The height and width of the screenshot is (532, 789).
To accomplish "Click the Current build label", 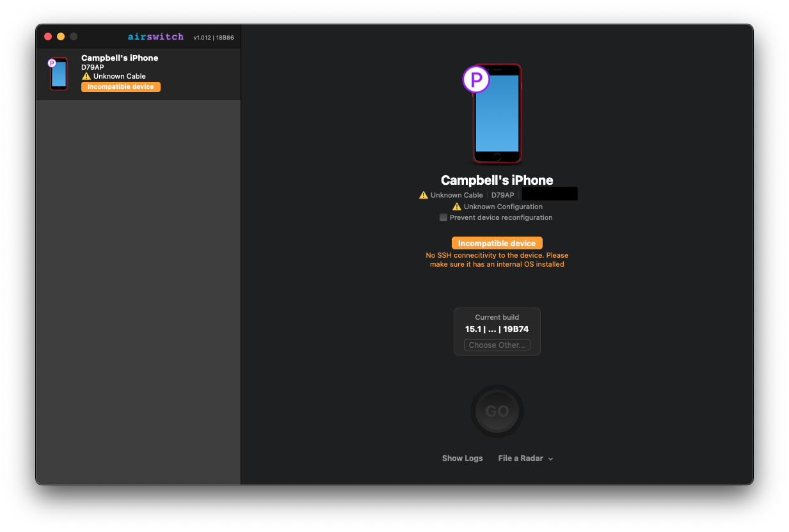I will click(x=497, y=317).
